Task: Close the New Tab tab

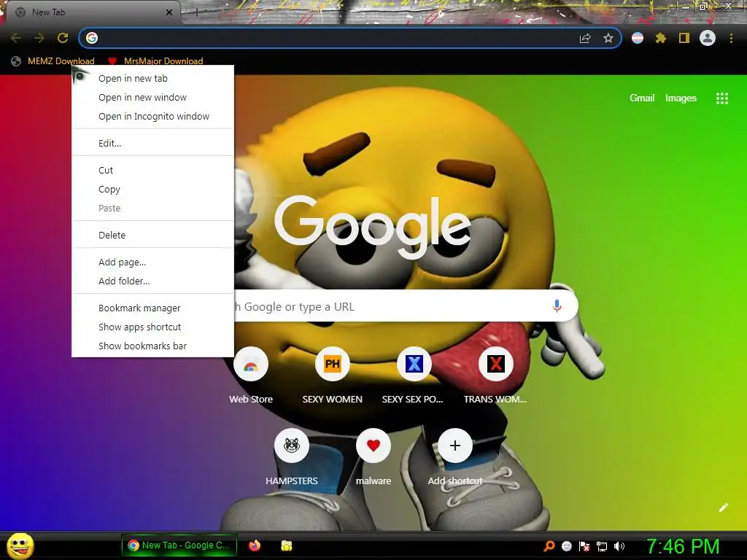Action: 169,12
